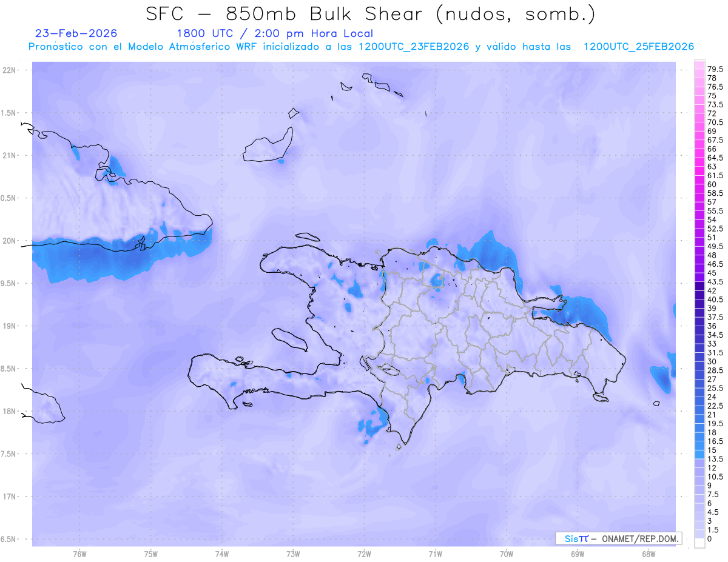Click the colorbar value '51'
This screenshot has width=728, height=562.
pyautogui.click(x=712, y=237)
